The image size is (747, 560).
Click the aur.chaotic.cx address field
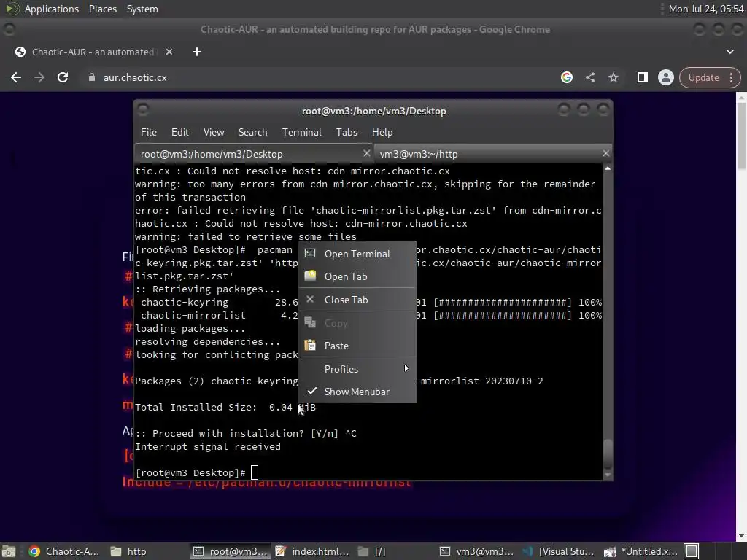coord(135,77)
